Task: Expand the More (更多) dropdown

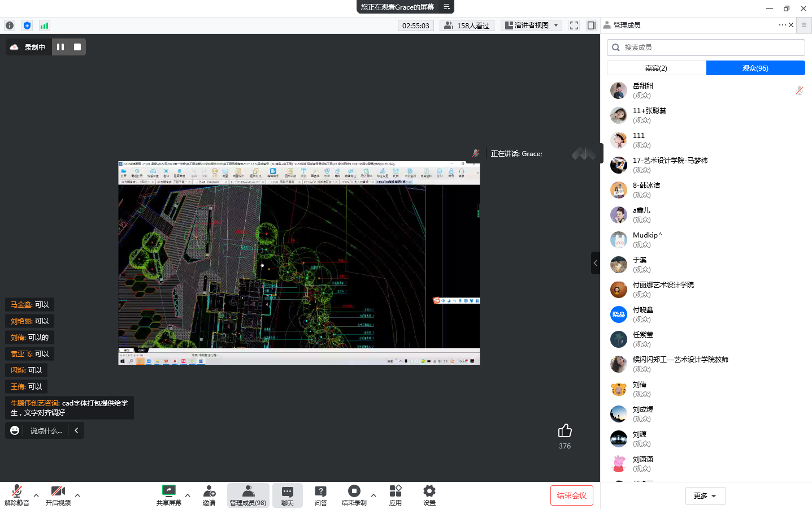Action: coord(705,496)
